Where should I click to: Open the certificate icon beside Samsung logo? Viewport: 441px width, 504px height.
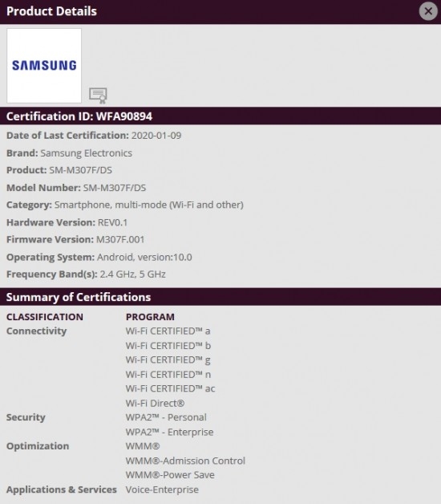coord(98,96)
